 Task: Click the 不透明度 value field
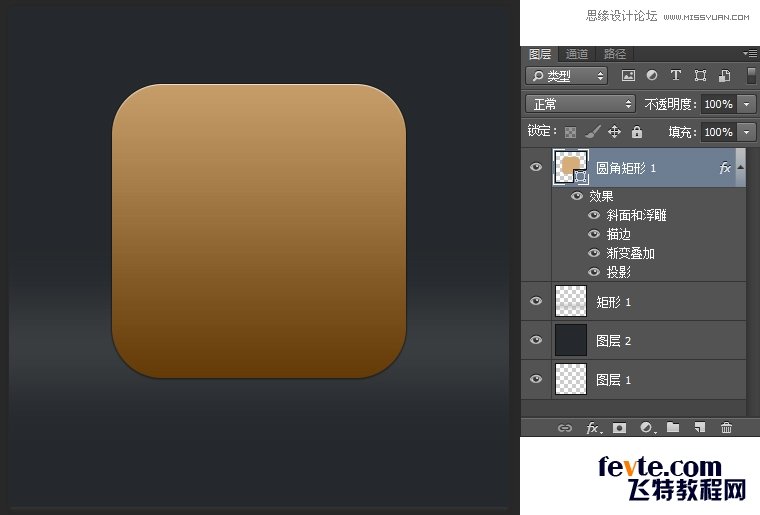click(x=719, y=104)
